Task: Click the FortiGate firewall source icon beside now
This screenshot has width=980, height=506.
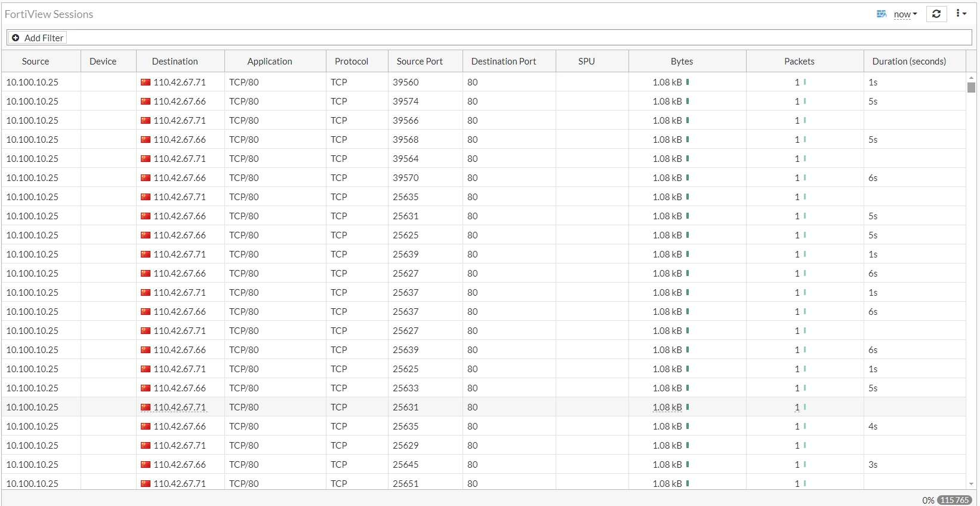Action: click(x=881, y=14)
